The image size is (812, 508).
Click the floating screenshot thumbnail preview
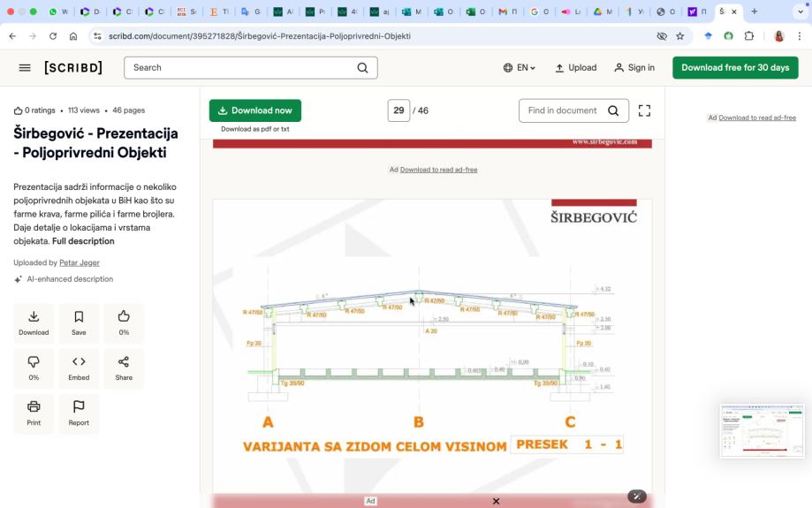click(762, 431)
